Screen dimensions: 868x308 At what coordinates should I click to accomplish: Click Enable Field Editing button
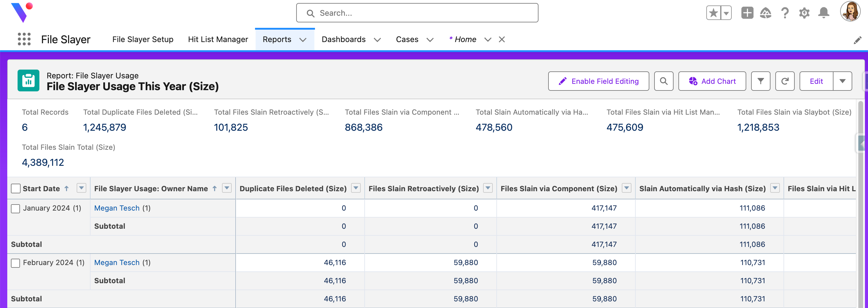tap(598, 81)
